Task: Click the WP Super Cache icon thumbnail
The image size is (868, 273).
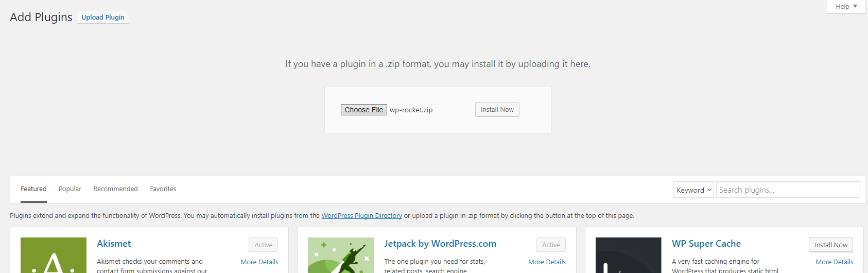Action: pyautogui.click(x=629, y=255)
